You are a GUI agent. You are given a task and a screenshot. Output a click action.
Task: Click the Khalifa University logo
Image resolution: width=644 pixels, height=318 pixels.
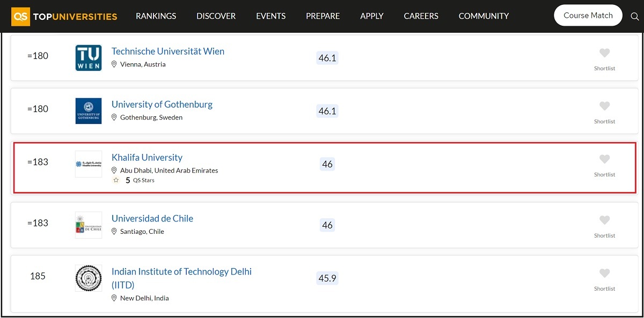89,164
